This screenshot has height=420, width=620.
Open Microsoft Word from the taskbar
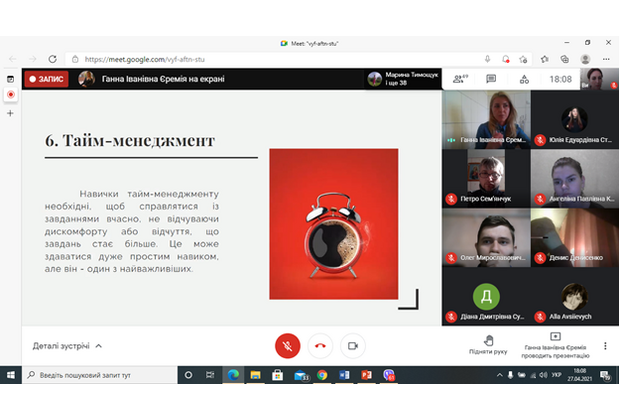[344, 375]
